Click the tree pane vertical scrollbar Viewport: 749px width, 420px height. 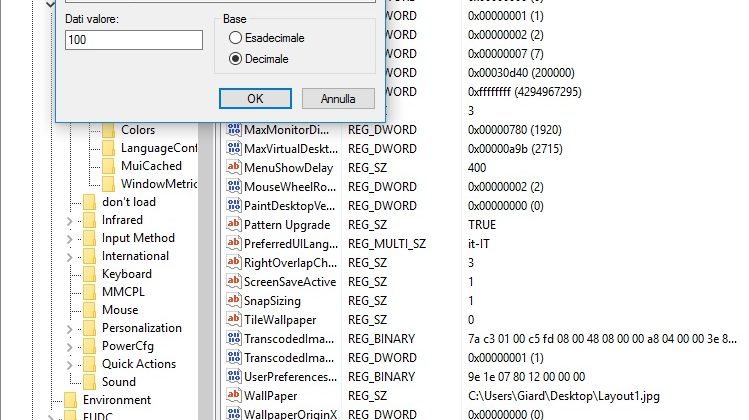tap(206, 271)
